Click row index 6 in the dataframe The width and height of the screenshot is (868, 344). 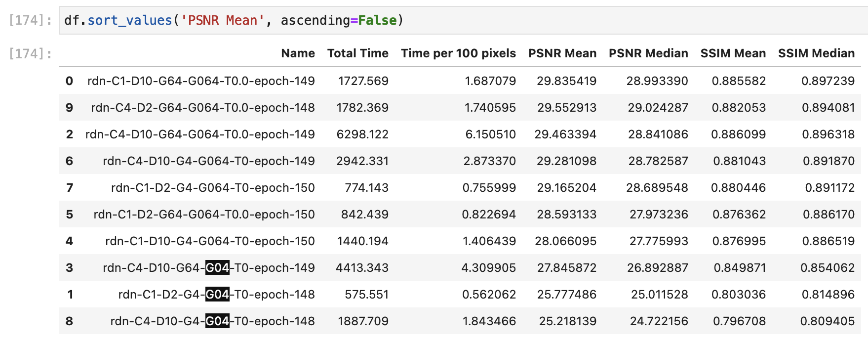(x=69, y=161)
